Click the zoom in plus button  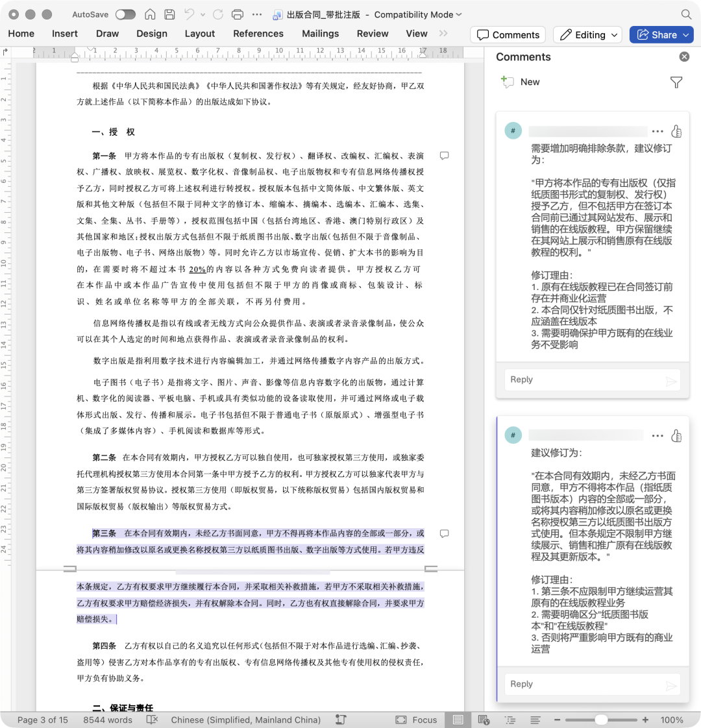[x=645, y=720]
